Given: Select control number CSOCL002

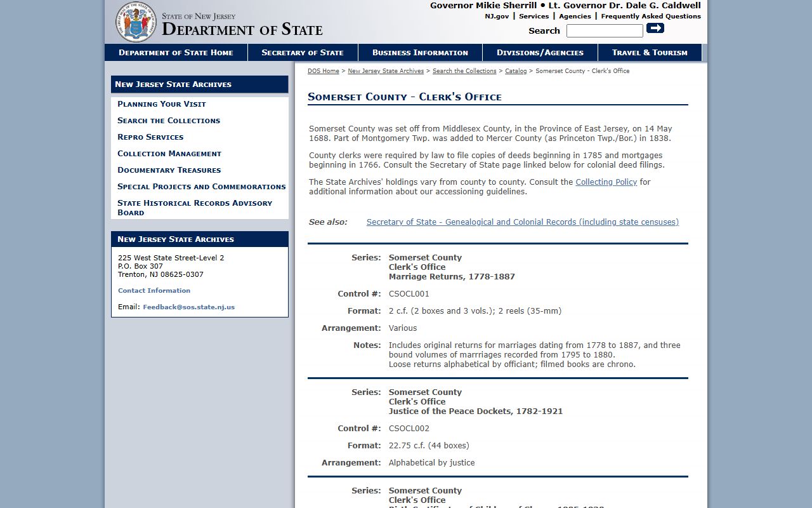Looking at the screenshot, I should [409, 429].
